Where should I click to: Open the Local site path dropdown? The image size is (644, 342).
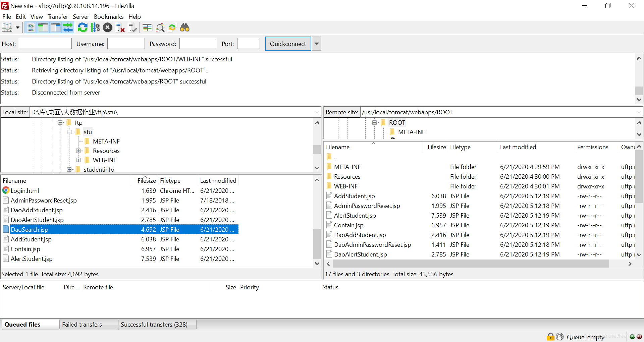317,112
